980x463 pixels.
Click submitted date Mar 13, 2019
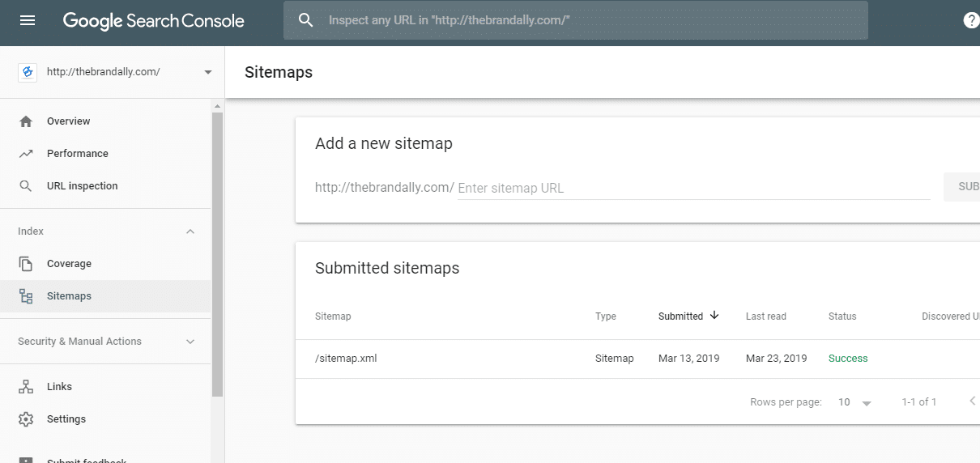click(x=689, y=359)
